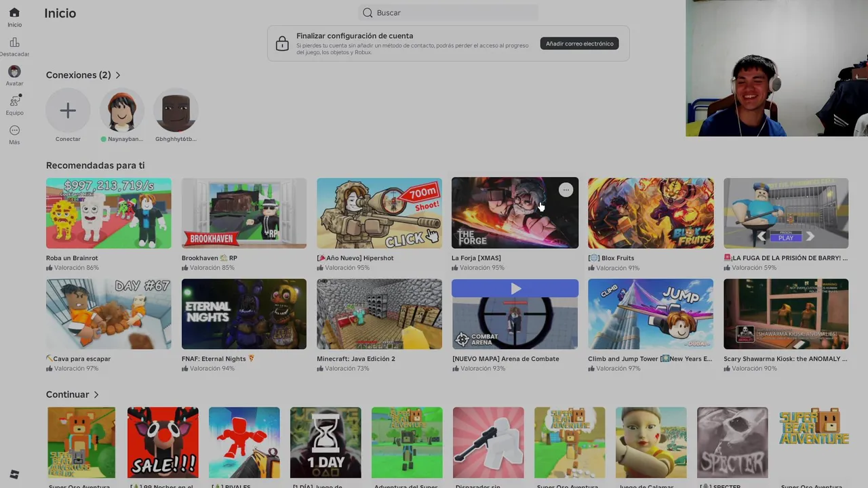Screen dimensions: 868x488
Task: Open Minecraft: Java Edición 2 thumbnail
Action: 379,314
